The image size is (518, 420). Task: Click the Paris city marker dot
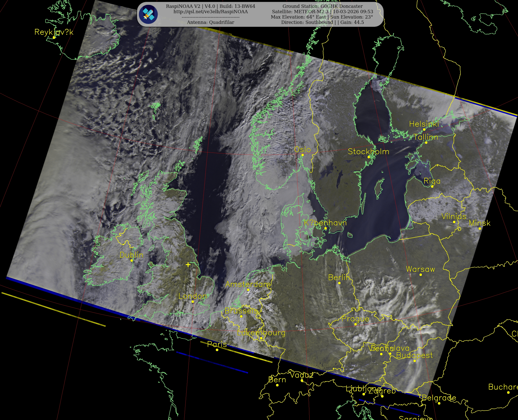(217, 350)
